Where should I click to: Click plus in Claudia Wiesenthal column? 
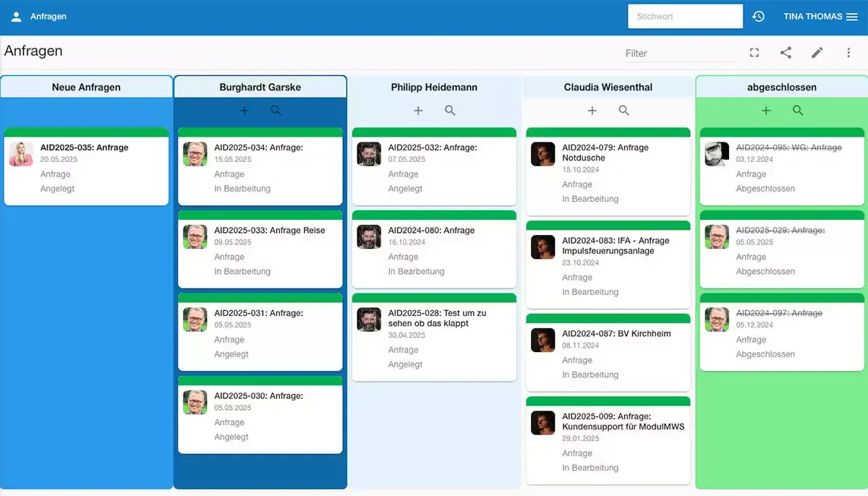[x=592, y=111]
